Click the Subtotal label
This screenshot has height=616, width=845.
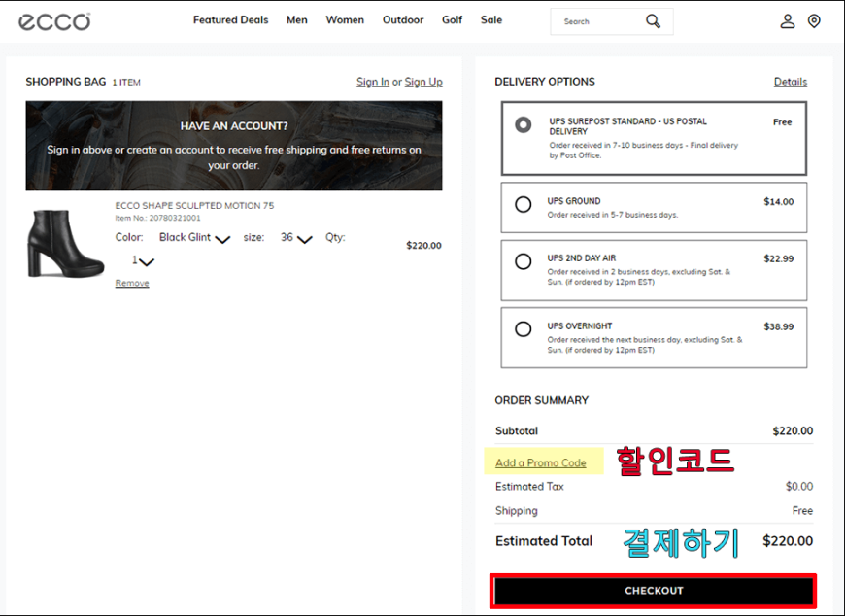517,431
